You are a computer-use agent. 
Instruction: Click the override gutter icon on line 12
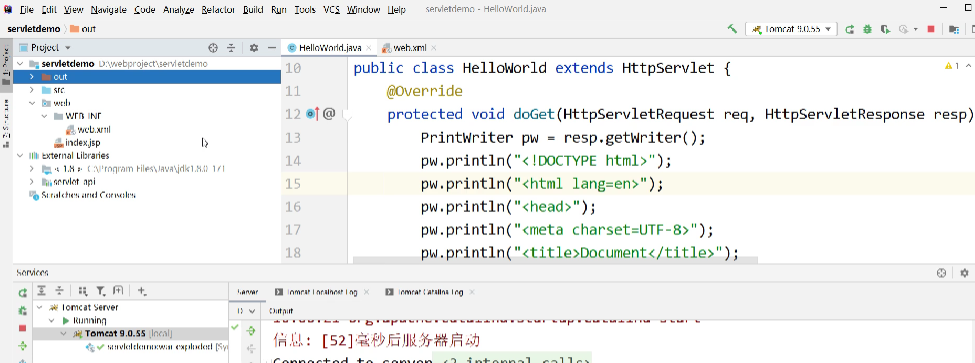coord(313,114)
